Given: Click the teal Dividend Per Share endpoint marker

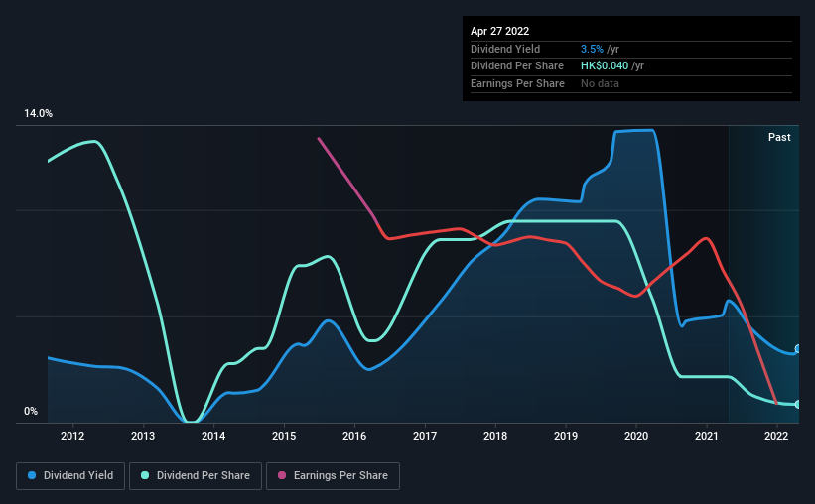Looking at the screenshot, I should click(x=798, y=404).
